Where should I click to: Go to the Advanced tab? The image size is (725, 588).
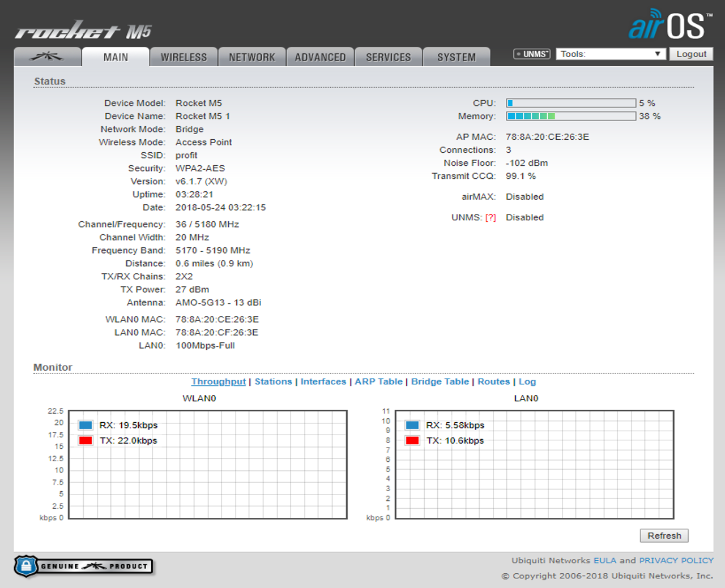point(320,57)
